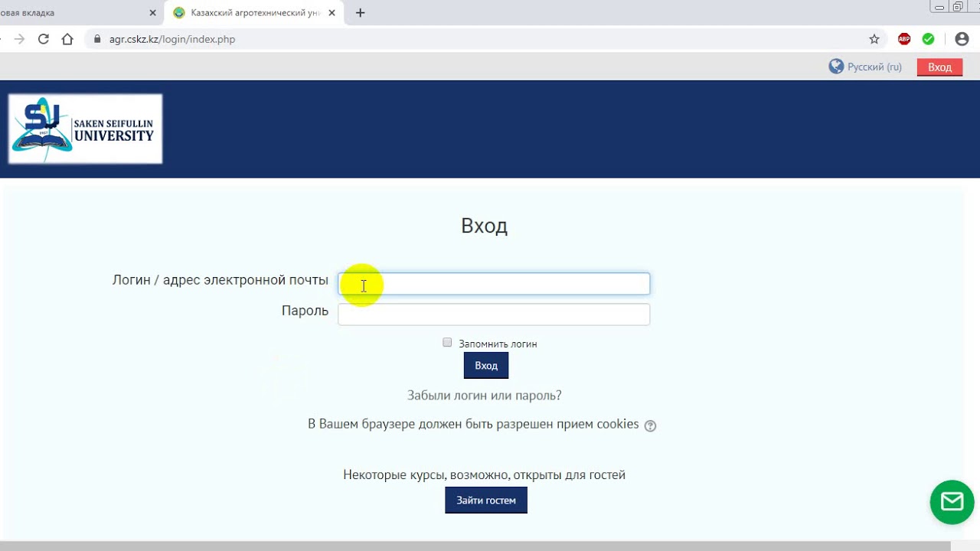Open the green checkmark extension icon
980x551 pixels.
[x=928, y=39]
